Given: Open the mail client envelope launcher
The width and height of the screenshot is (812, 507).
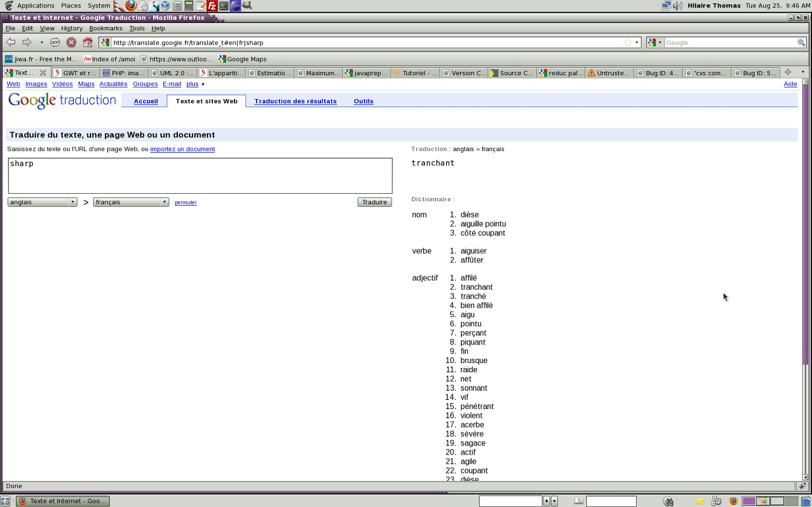Looking at the screenshot, I should pos(143,5).
